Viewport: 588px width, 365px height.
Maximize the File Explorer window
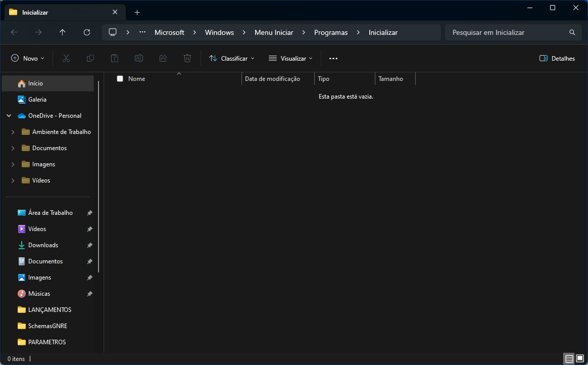(x=552, y=8)
